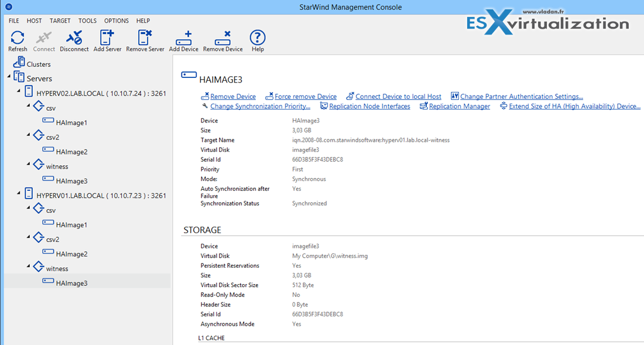Image resolution: width=644 pixels, height=345 pixels.
Task: Click the Serial Id 66D3B5F3F43DEBC8 in HAIMAGE3 section
Action: click(317, 159)
